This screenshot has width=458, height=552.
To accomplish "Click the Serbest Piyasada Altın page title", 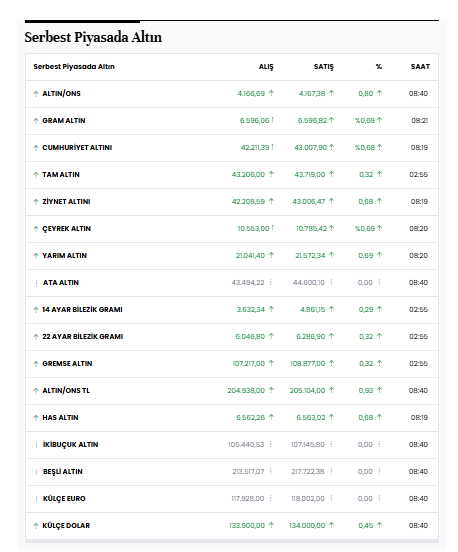I will click(93, 37).
